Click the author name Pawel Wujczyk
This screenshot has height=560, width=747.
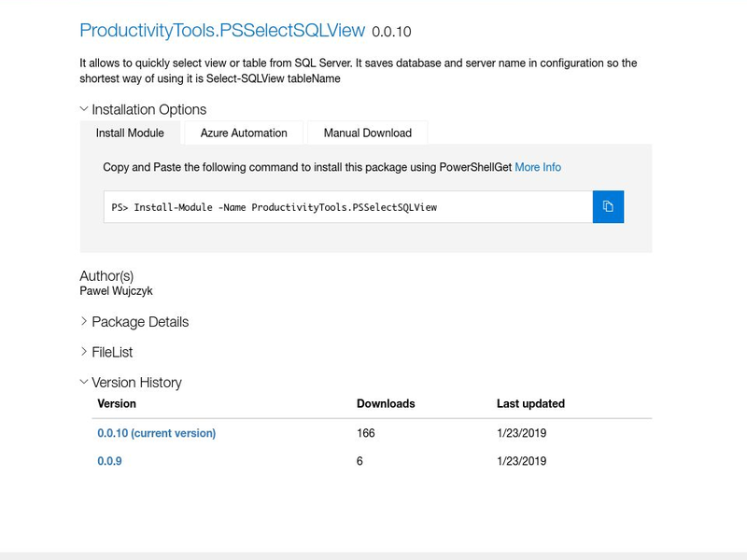coord(116,291)
